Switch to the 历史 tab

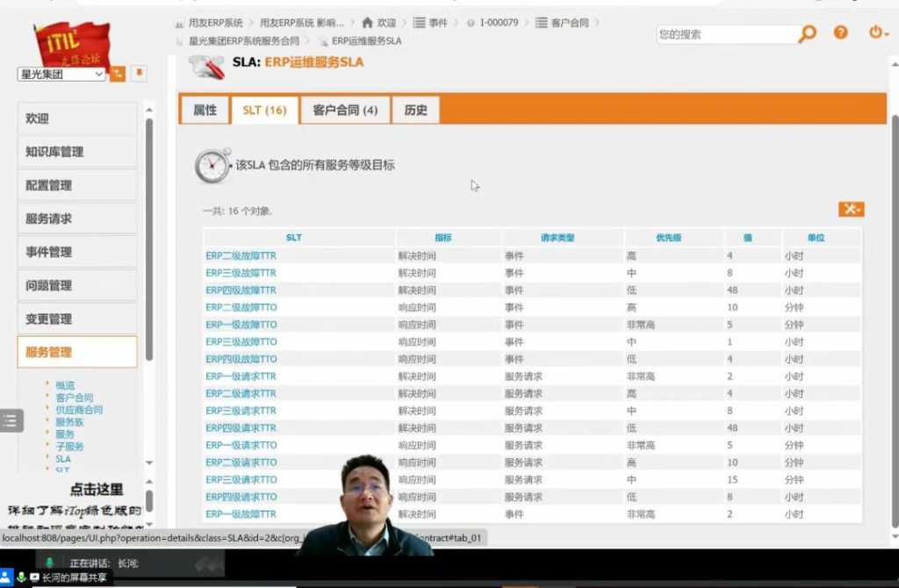[415, 110]
